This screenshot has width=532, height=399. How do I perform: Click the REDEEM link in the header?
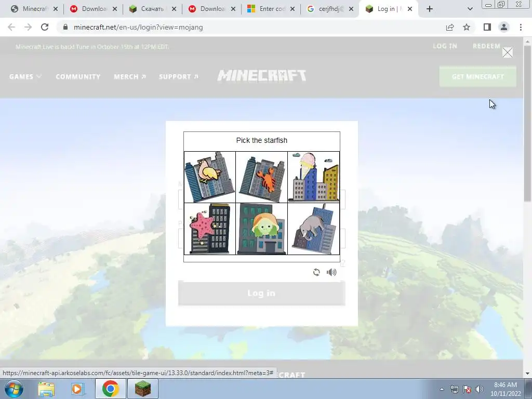(x=486, y=46)
